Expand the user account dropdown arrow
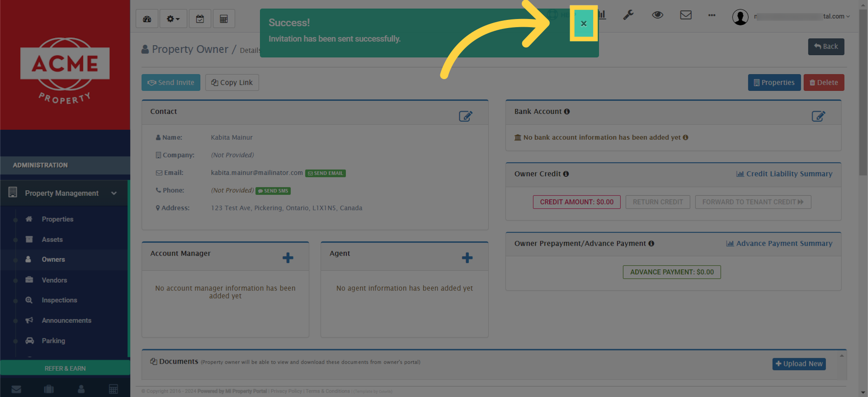Screen dimensions: 868x397 tap(848, 17)
